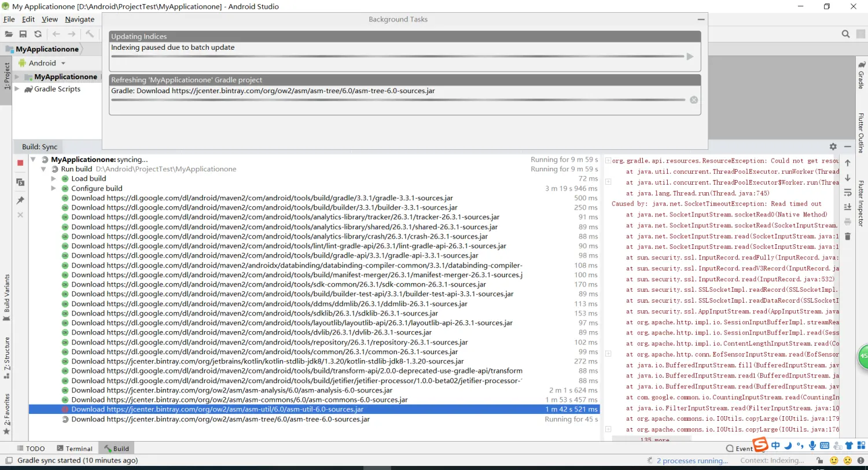This screenshot has width=868, height=470.
Task: Cancel the Gradle refresh task with X
Action: [x=694, y=100]
